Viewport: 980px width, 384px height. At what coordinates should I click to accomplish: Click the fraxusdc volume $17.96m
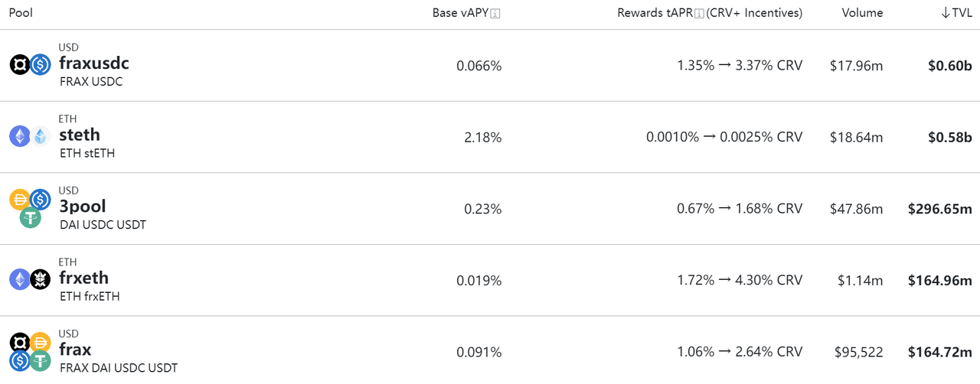pyautogui.click(x=856, y=66)
